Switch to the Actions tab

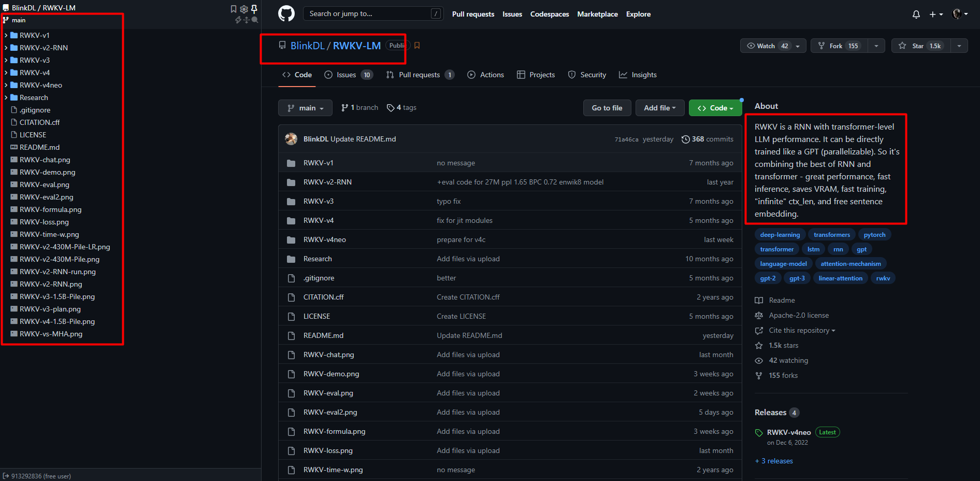(x=485, y=75)
